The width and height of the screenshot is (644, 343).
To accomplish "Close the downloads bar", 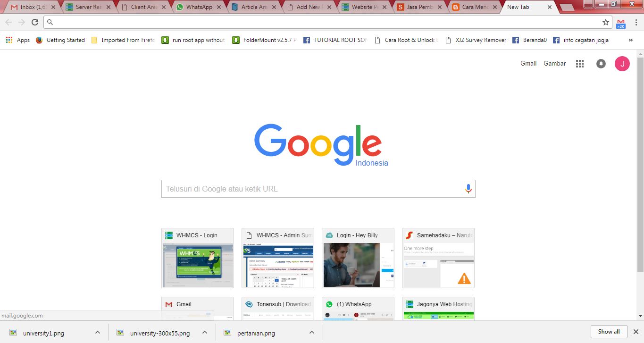I will (636, 332).
